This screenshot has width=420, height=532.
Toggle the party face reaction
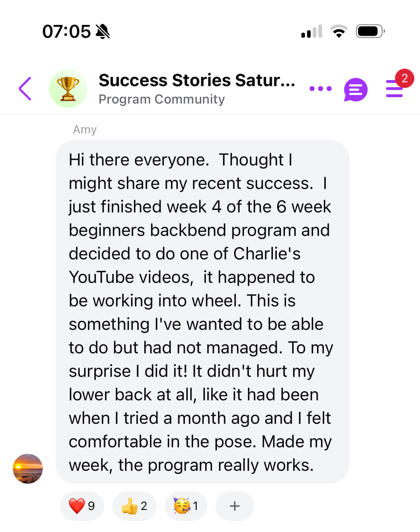click(x=186, y=506)
